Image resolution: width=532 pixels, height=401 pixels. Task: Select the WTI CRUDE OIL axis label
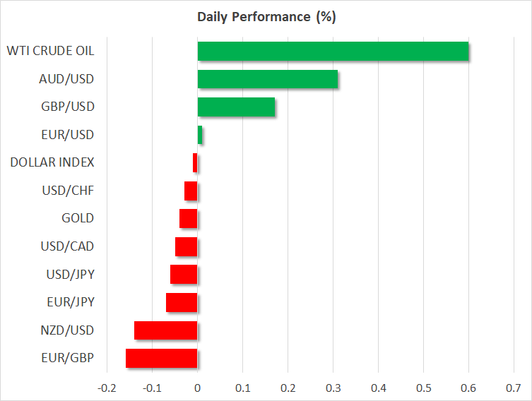pyautogui.click(x=50, y=51)
